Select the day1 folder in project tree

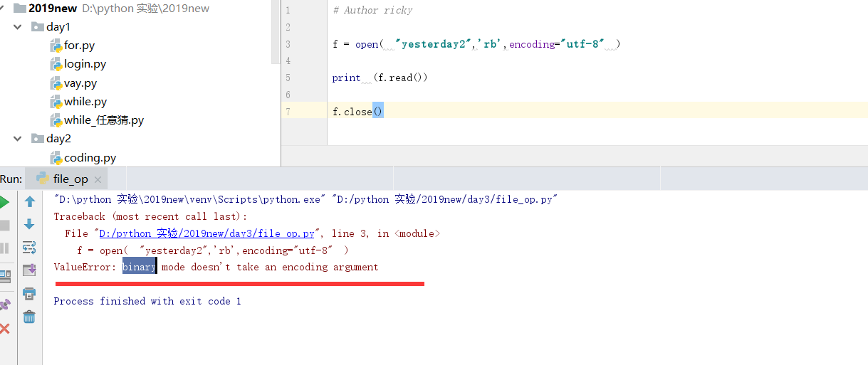click(58, 27)
